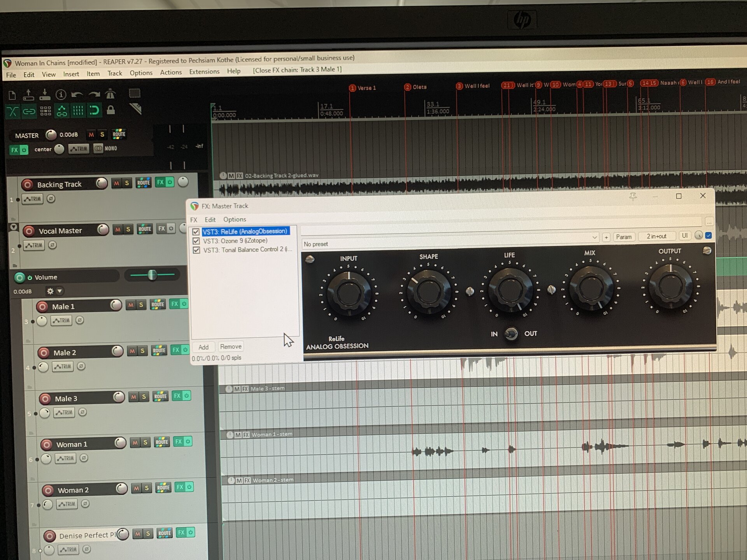Click the ReLife INPUT knob
This screenshot has width=747, height=560.
coord(349,294)
